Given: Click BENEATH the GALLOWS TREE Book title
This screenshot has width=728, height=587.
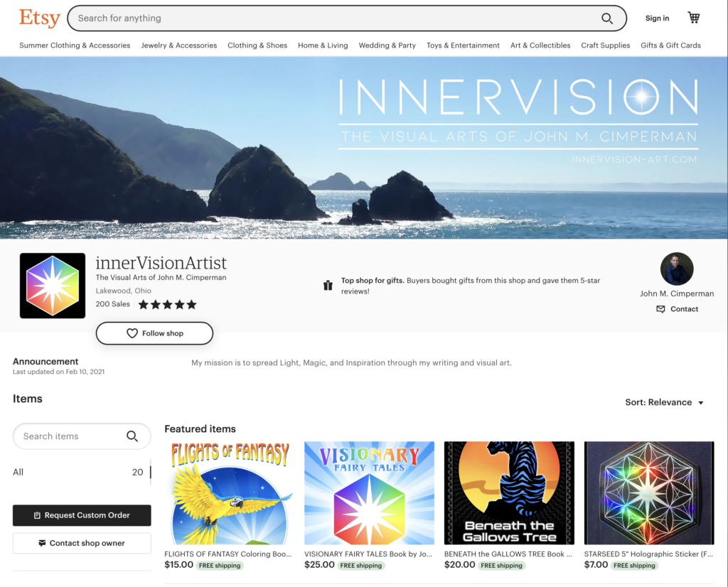Looking at the screenshot, I should click(x=508, y=554).
